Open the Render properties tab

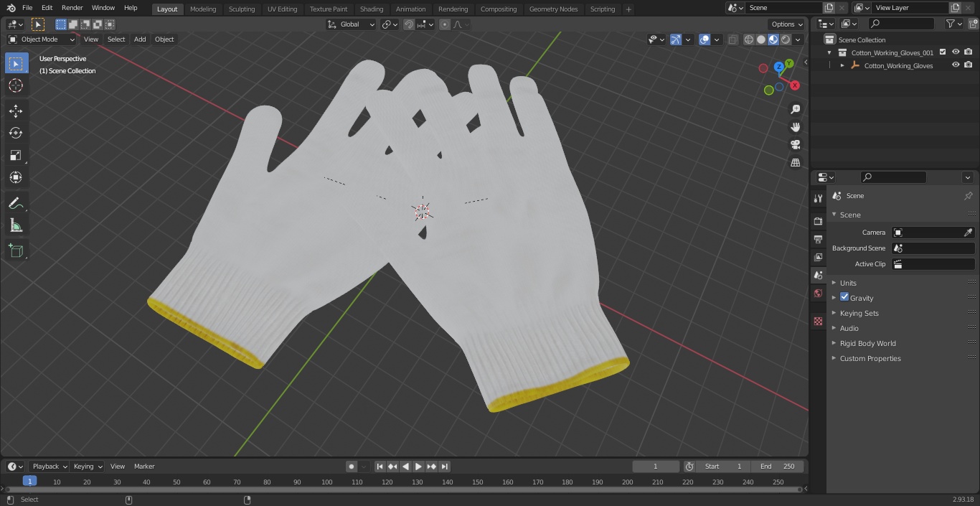pyautogui.click(x=818, y=221)
